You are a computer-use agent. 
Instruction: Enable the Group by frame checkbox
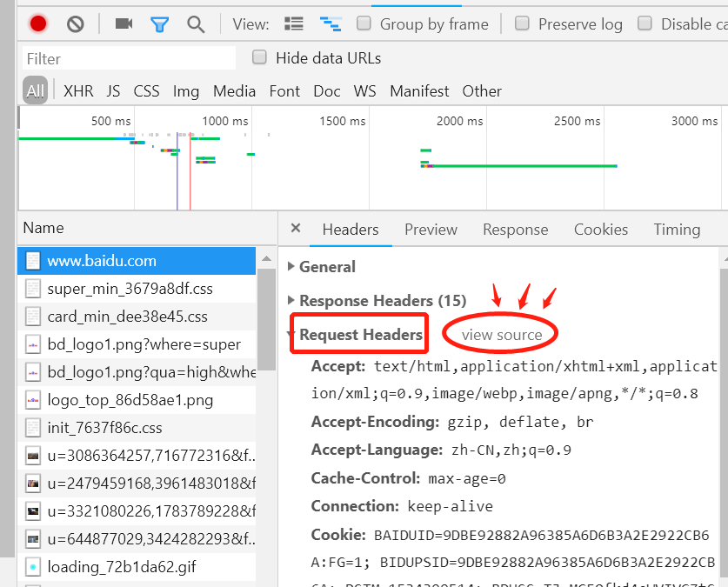(x=364, y=23)
